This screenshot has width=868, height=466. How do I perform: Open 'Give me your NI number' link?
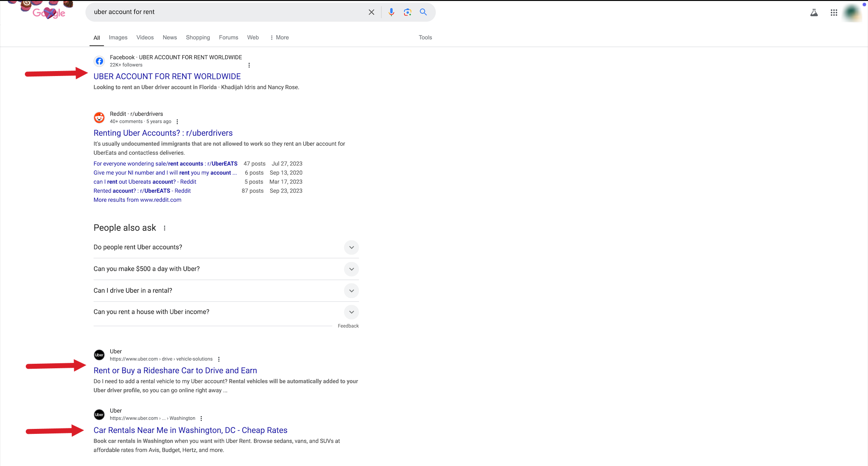(x=165, y=173)
